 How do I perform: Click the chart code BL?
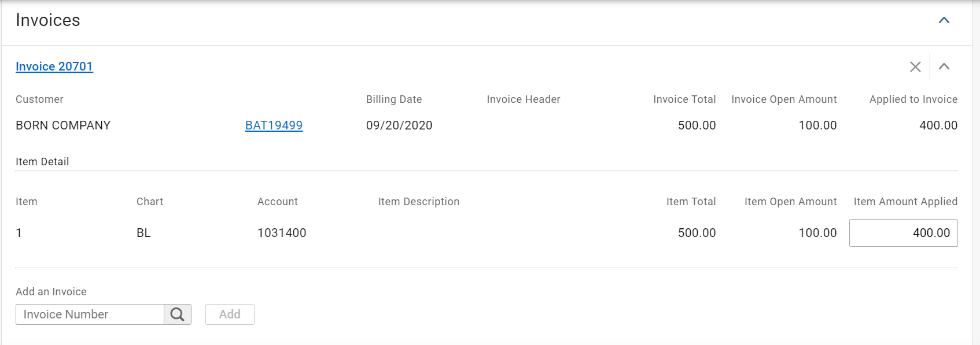click(143, 233)
